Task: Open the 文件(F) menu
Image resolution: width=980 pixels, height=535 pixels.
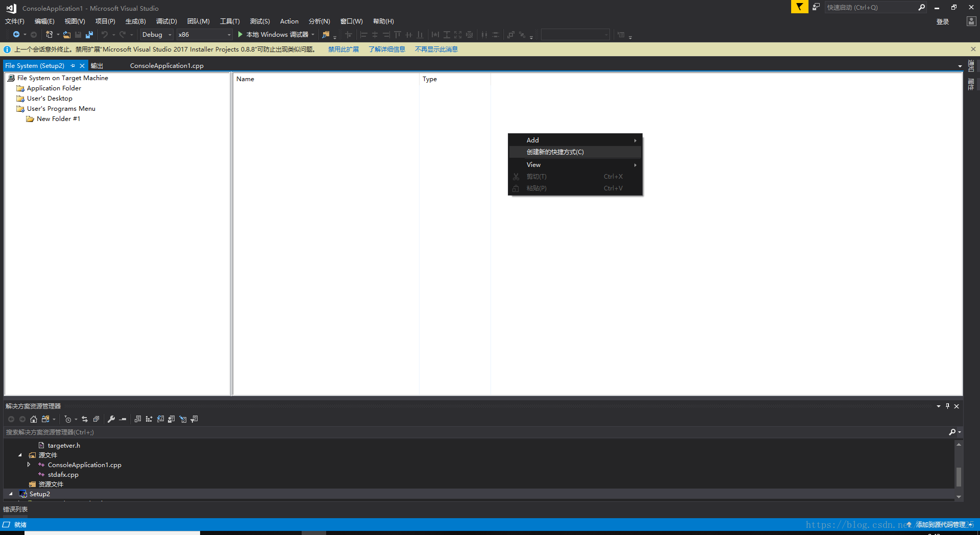Action: coord(15,21)
